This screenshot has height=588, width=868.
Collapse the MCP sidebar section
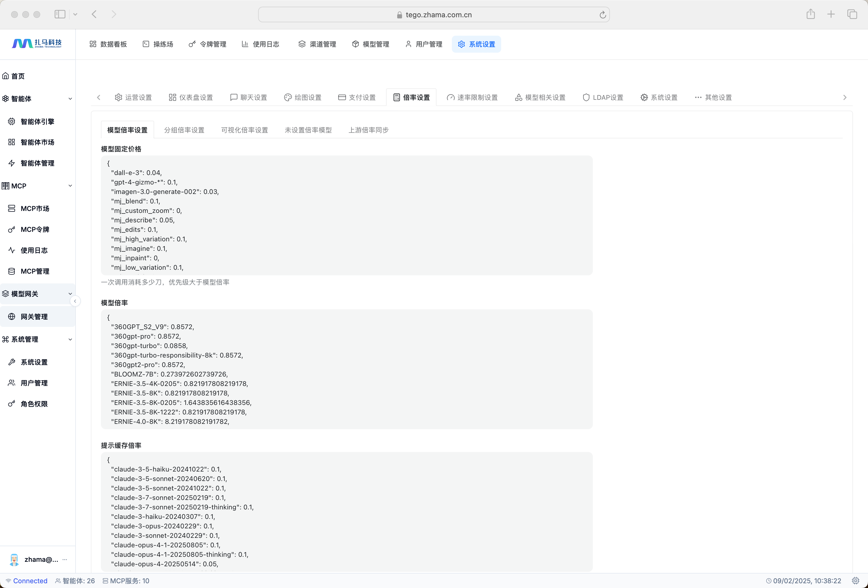70,186
